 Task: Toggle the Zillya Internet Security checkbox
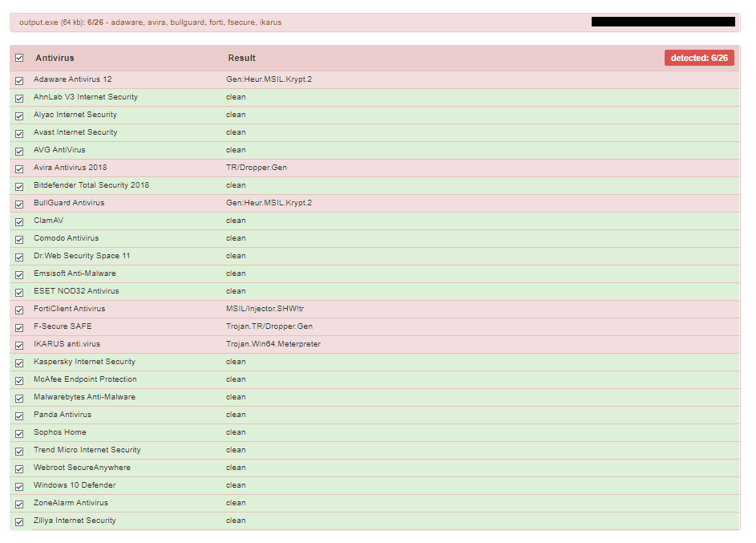pos(19,522)
